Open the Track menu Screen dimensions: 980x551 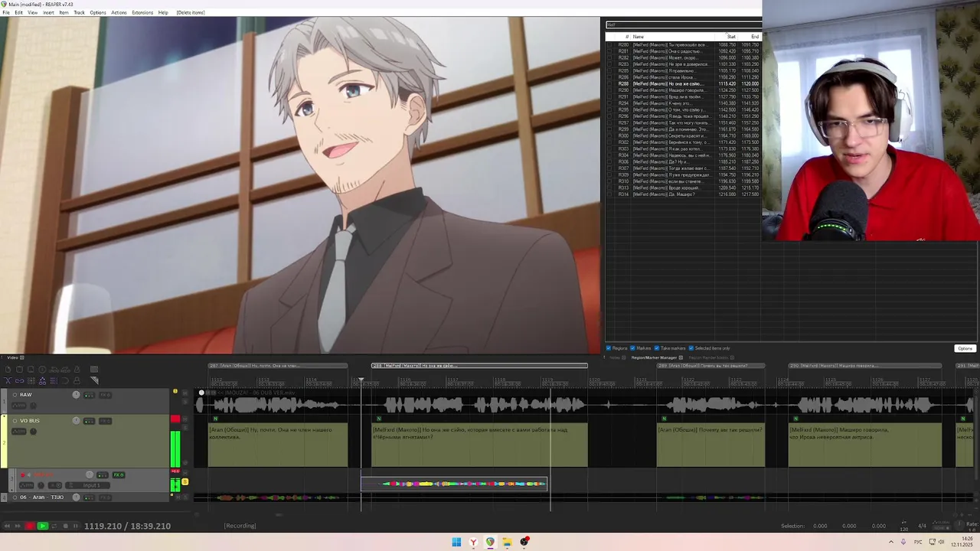79,12
